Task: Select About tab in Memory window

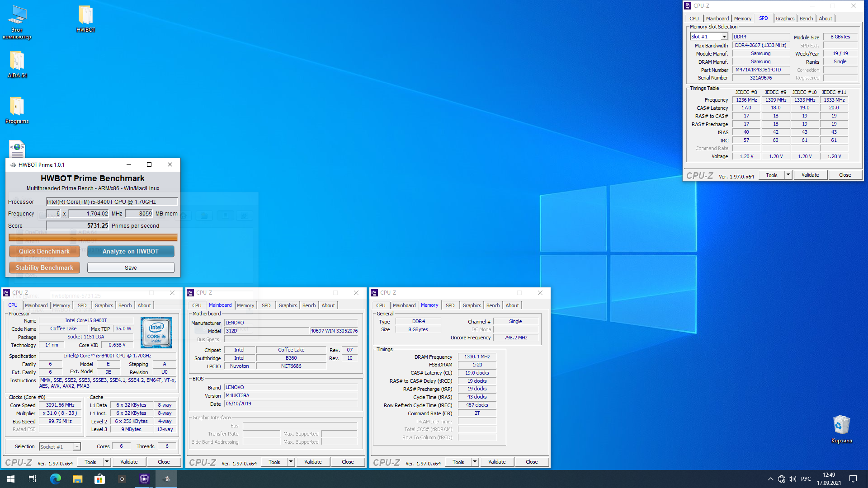Action: click(512, 305)
